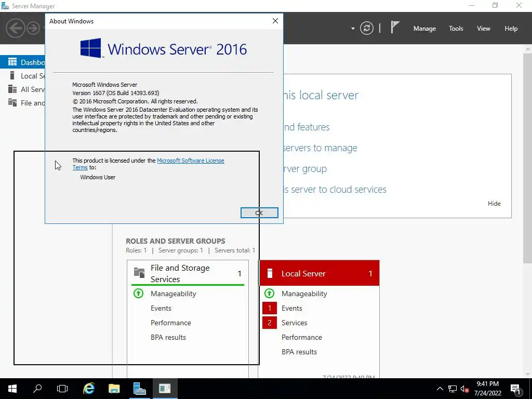Open File Explorer from taskbar
The image size is (532, 399).
pos(114,389)
